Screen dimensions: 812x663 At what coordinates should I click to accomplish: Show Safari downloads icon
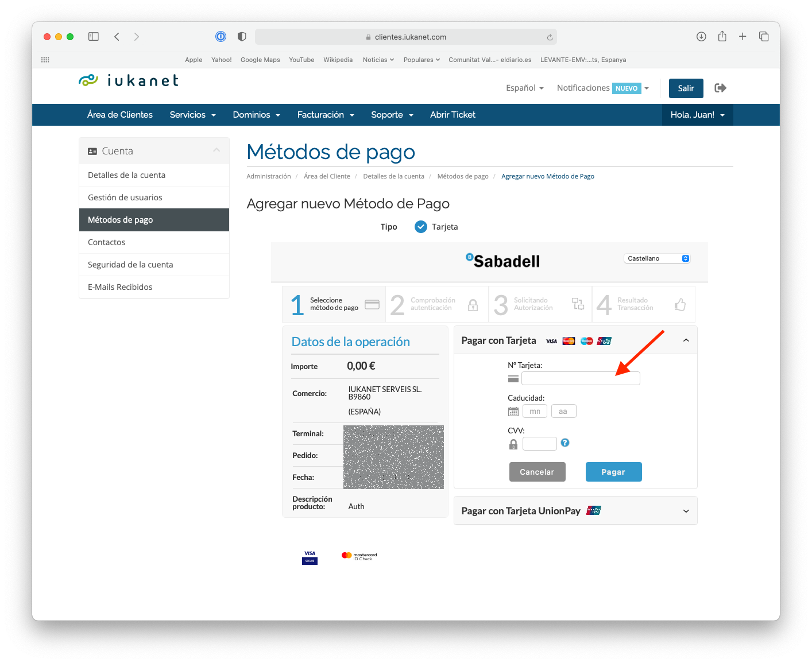point(701,37)
